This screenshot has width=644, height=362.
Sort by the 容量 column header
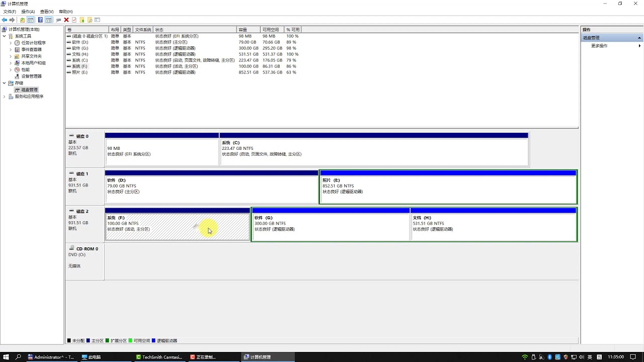(249, 30)
